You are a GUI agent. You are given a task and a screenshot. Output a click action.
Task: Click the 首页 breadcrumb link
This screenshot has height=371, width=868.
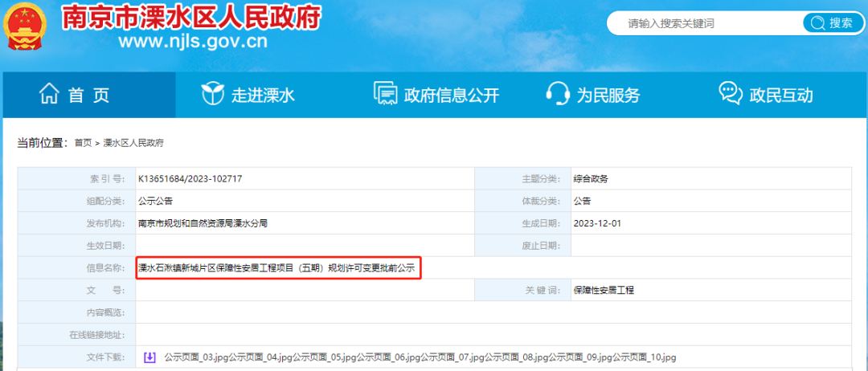[x=83, y=143]
